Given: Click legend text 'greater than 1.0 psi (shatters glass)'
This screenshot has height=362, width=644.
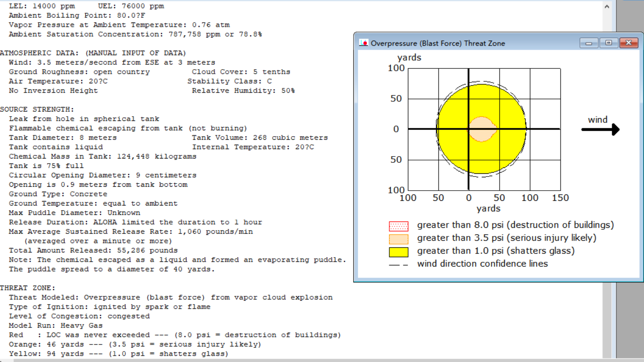Looking at the screenshot, I should coord(496,251).
